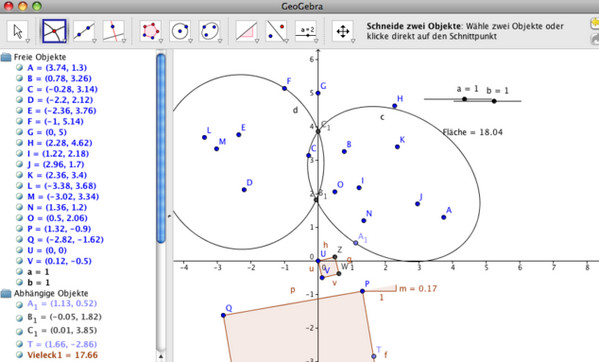599x362 pixels.
Task: Toggle visibility of point D = (-2.2, 2.12)
Action: (x=19, y=100)
